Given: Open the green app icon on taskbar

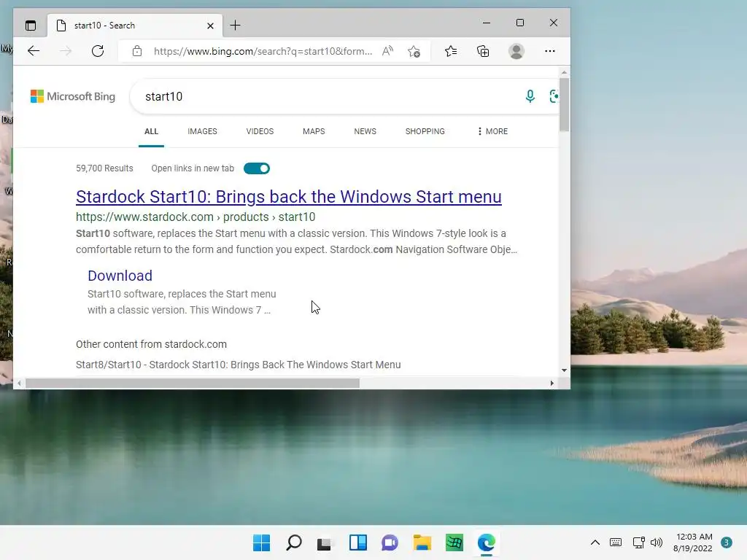Looking at the screenshot, I should (454, 542).
